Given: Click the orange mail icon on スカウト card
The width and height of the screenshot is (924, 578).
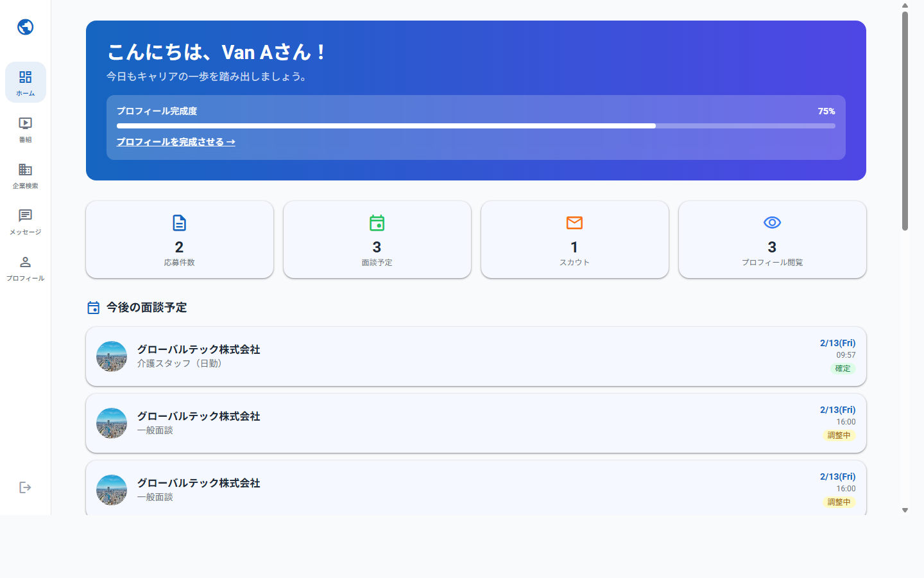Looking at the screenshot, I should point(574,223).
